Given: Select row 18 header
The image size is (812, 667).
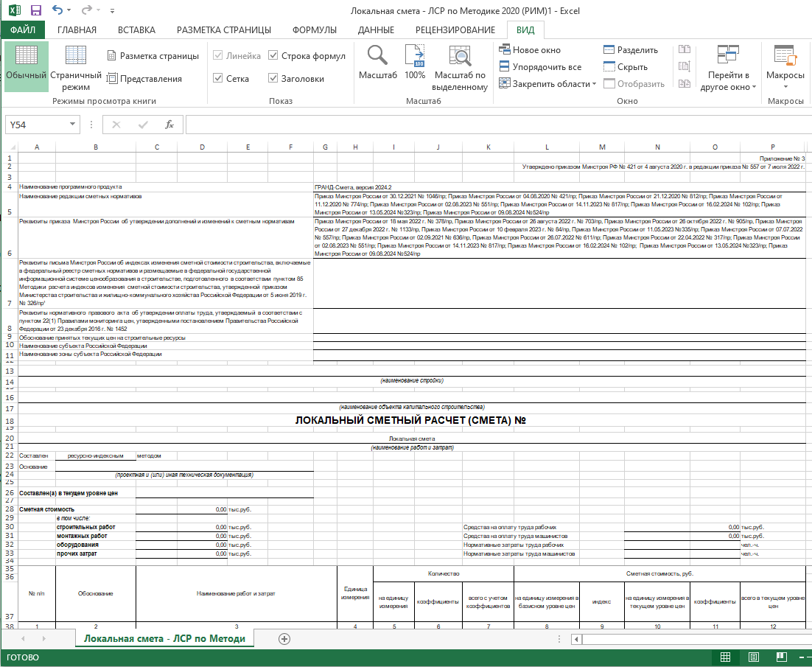Looking at the screenshot, I should (10, 421).
